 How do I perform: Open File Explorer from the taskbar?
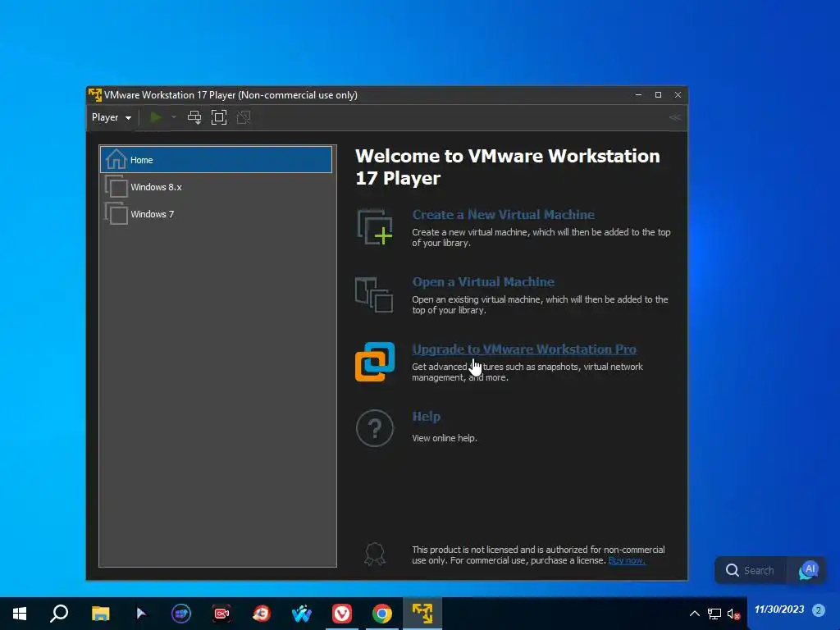100,614
